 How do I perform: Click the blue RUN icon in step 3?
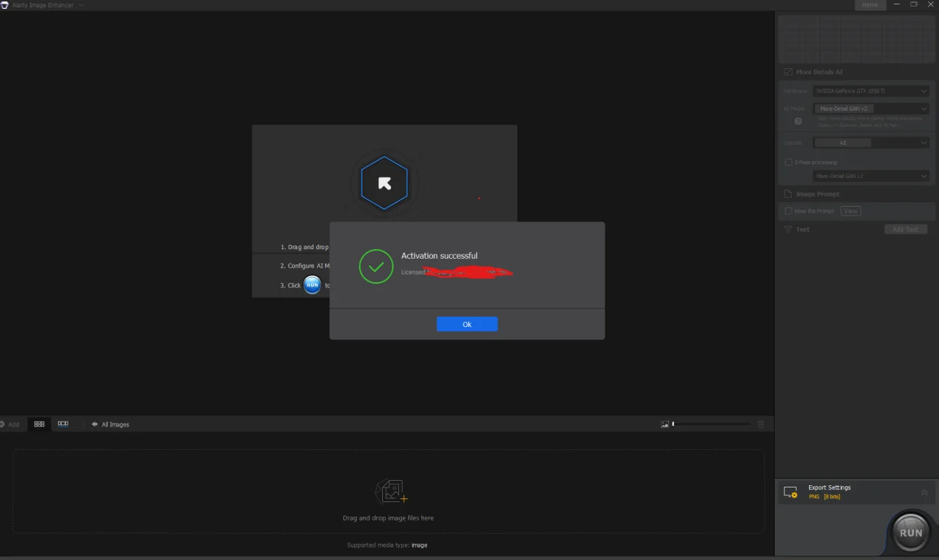tap(313, 285)
